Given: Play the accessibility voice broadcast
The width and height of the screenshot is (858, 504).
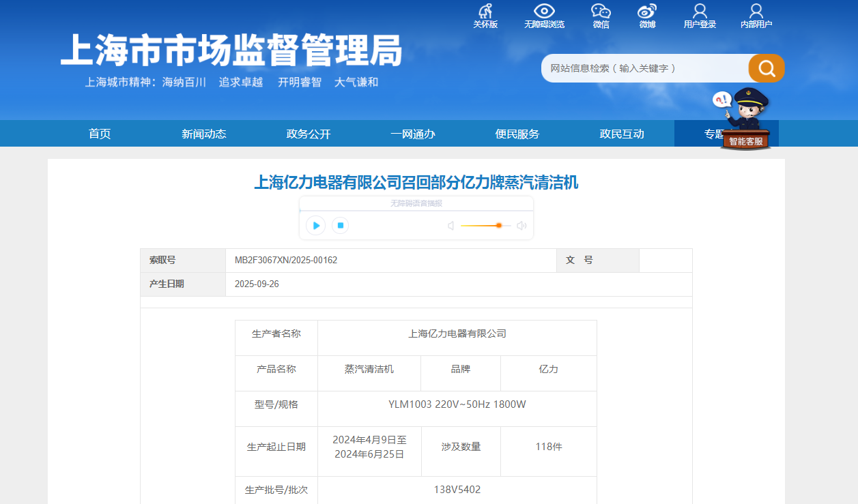Looking at the screenshot, I should (316, 225).
